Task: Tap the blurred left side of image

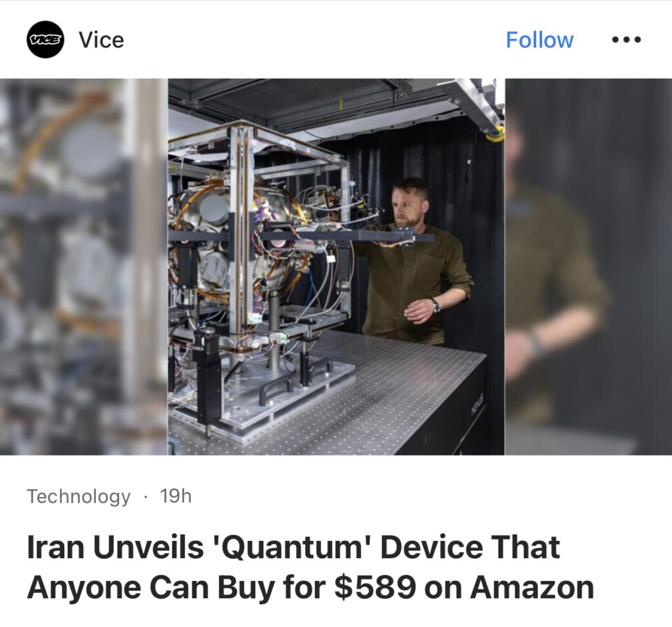Action: click(x=84, y=267)
